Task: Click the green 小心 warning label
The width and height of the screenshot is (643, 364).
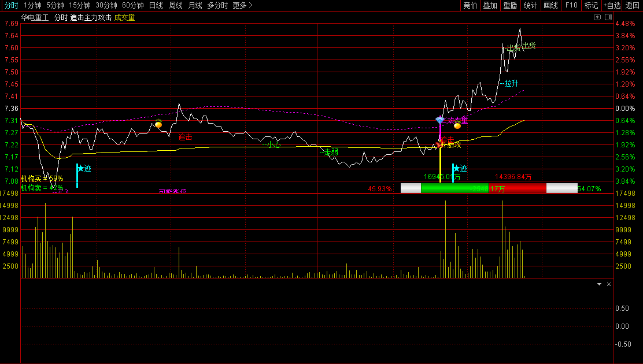Action: (x=271, y=144)
